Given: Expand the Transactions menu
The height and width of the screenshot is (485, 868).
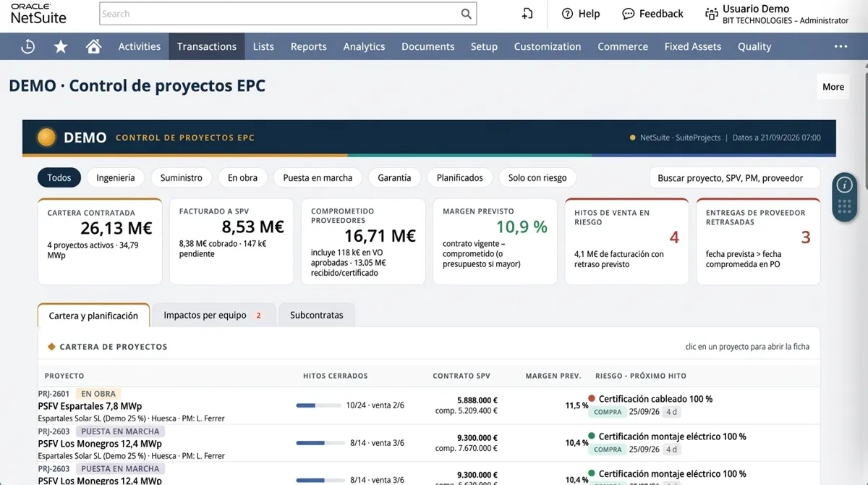Looking at the screenshot, I should coord(207,46).
